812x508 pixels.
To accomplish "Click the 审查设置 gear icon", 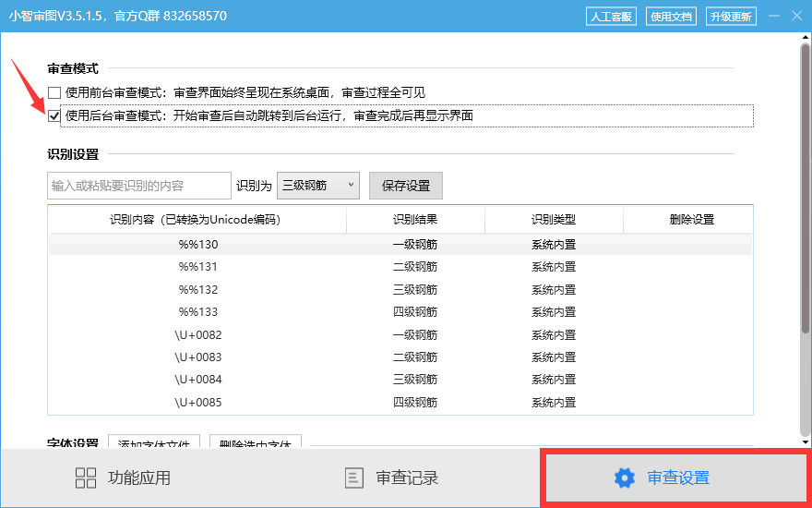I will pyautogui.click(x=625, y=478).
